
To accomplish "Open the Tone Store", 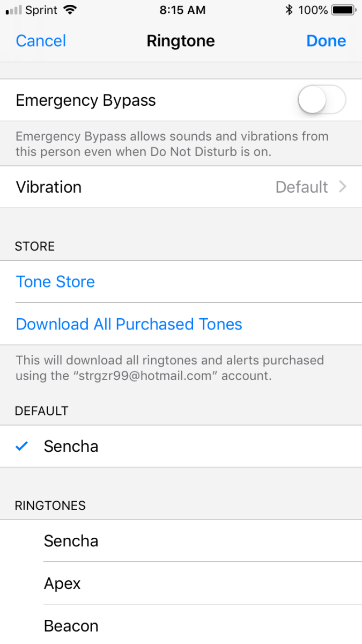I will (x=55, y=281).
